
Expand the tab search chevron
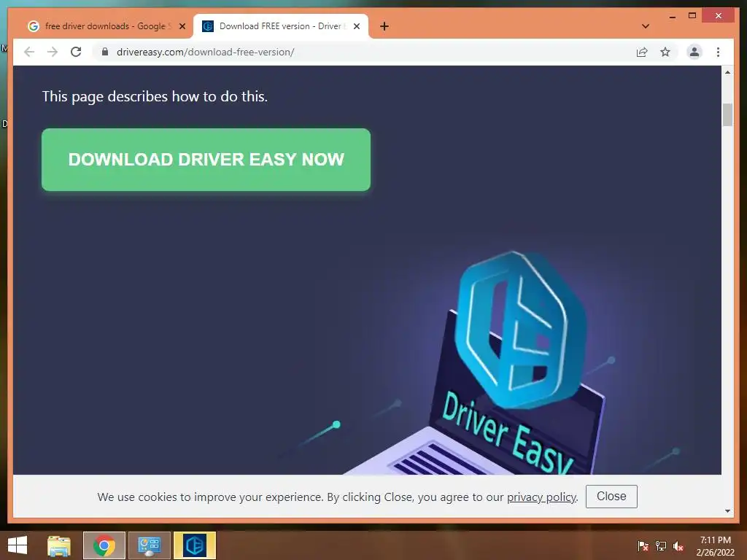[x=646, y=26]
